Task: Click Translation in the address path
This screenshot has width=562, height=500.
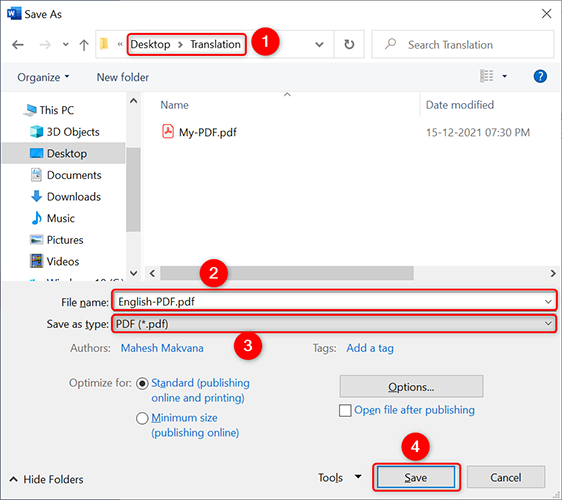Action: point(215,44)
